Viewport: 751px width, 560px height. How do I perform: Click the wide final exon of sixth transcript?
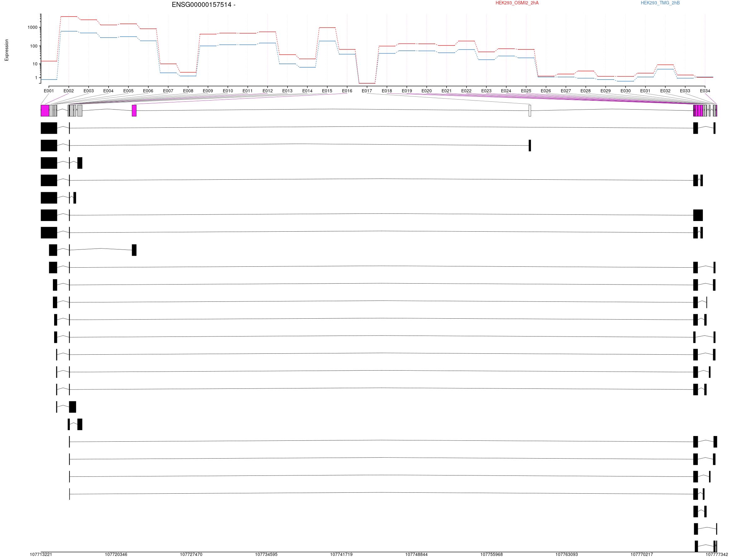tap(698, 215)
